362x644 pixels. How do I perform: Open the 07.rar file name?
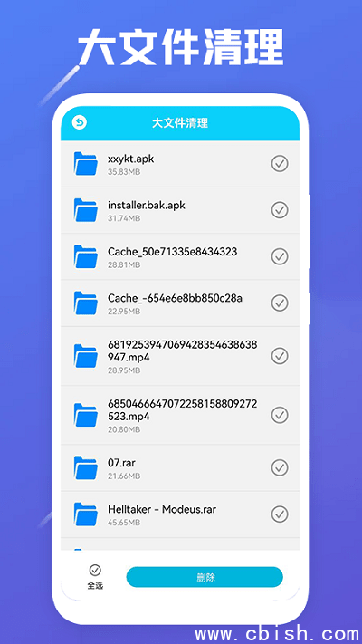click(x=121, y=463)
